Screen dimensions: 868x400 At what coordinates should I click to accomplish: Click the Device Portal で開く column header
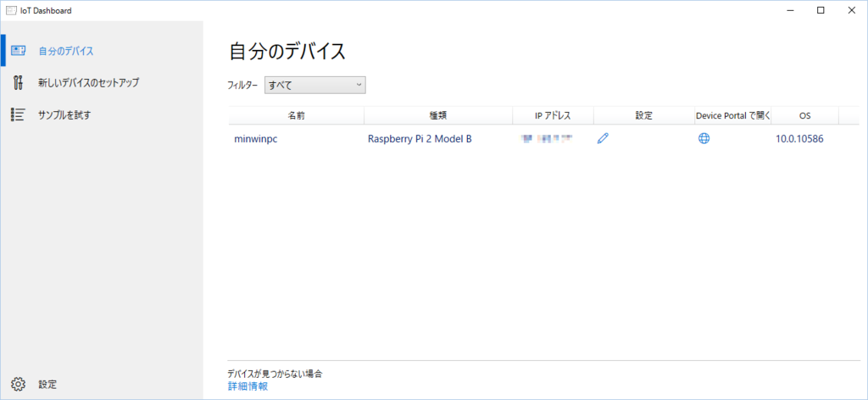coord(733,115)
